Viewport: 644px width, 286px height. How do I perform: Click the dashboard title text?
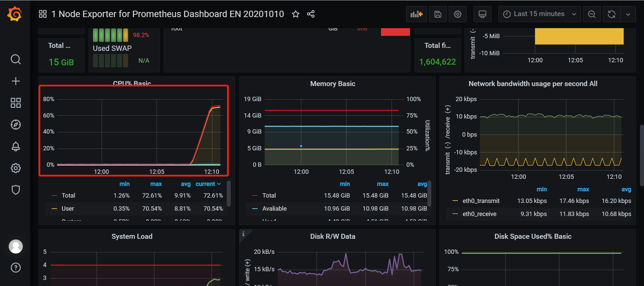click(168, 14)
